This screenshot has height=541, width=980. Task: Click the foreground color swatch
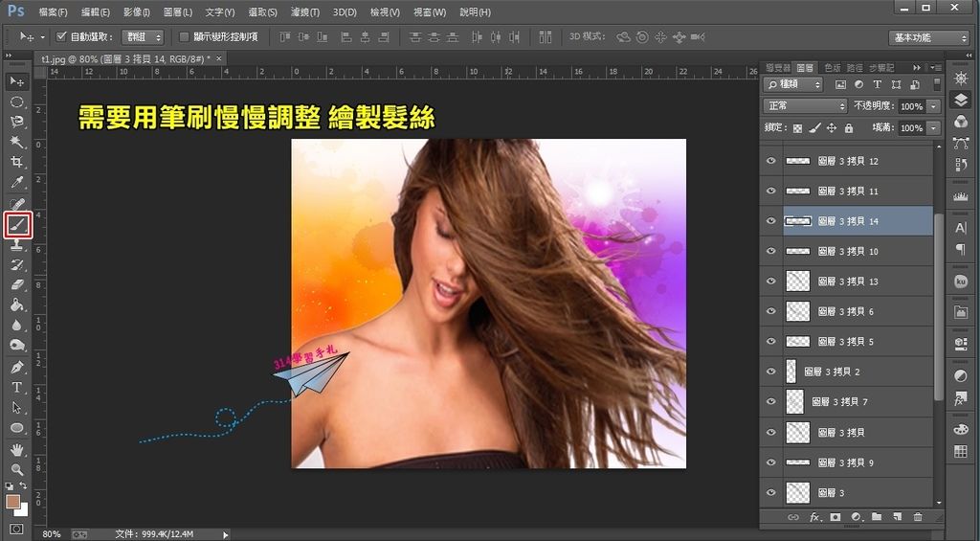coord(12,502)
